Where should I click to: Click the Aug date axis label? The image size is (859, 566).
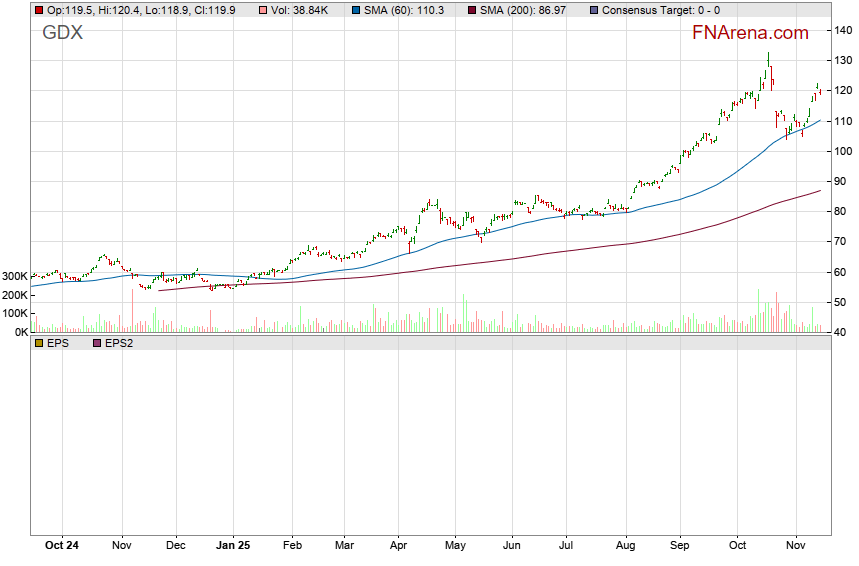click(x=626, y=546)
